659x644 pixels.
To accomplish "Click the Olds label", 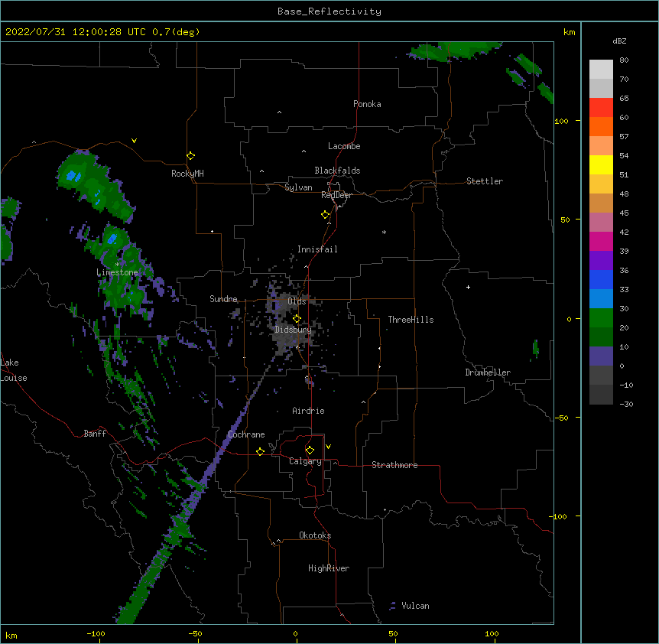I will click(297, 301).
